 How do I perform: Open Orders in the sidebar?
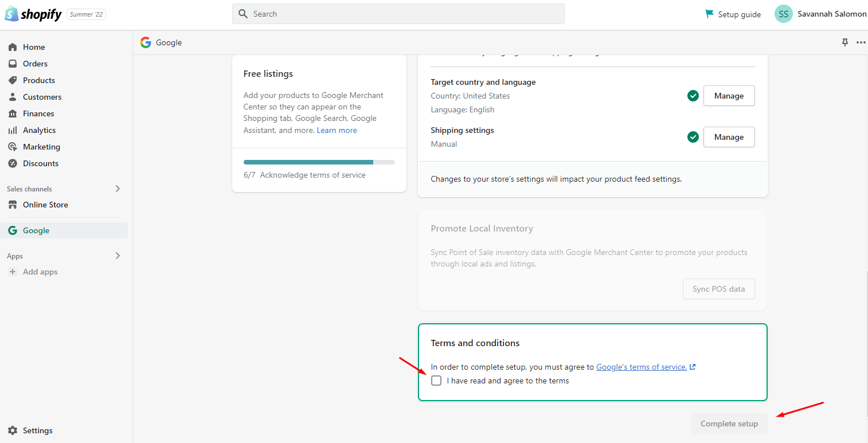[35, 64]
